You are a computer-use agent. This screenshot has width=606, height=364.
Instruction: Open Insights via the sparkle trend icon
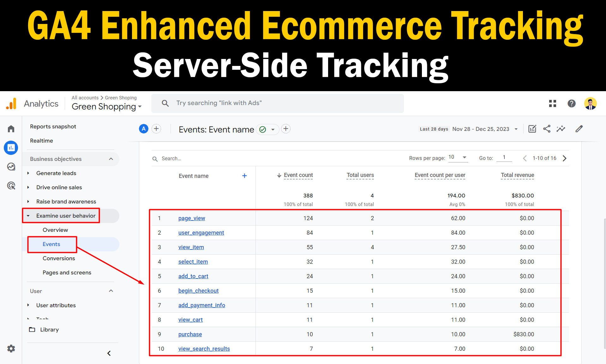561,129
